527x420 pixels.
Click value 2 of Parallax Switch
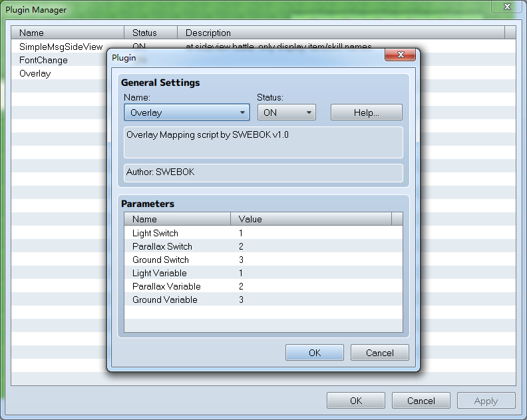[241, 246]
